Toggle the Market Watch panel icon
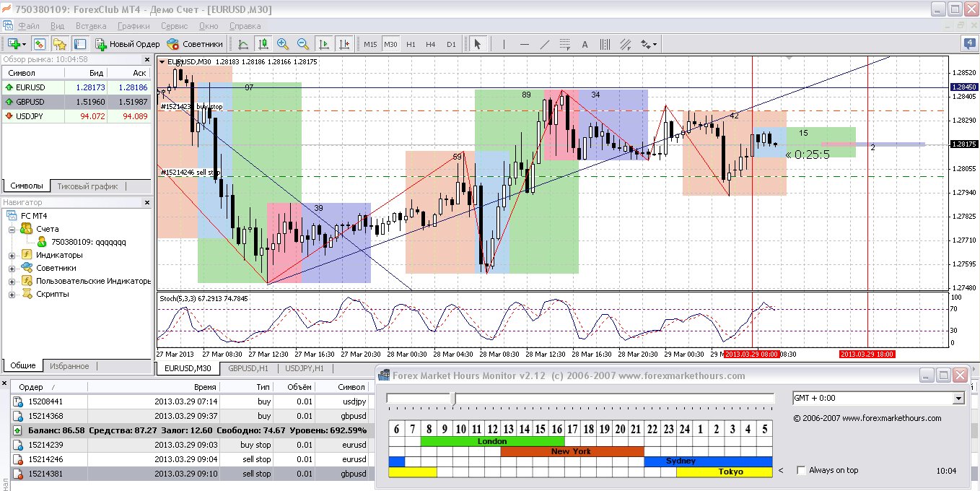The width and height of the screenshot is (980, 491). point(40,44)
